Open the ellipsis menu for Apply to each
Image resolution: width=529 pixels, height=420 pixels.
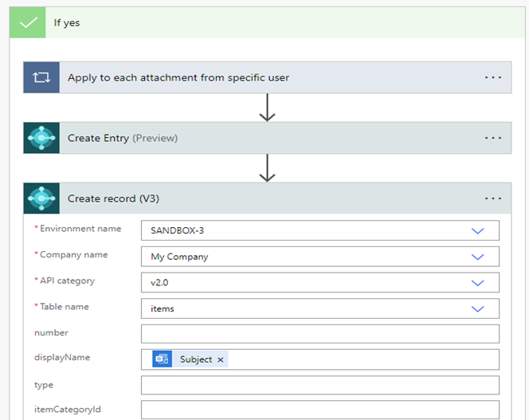[x=492, y=77]
